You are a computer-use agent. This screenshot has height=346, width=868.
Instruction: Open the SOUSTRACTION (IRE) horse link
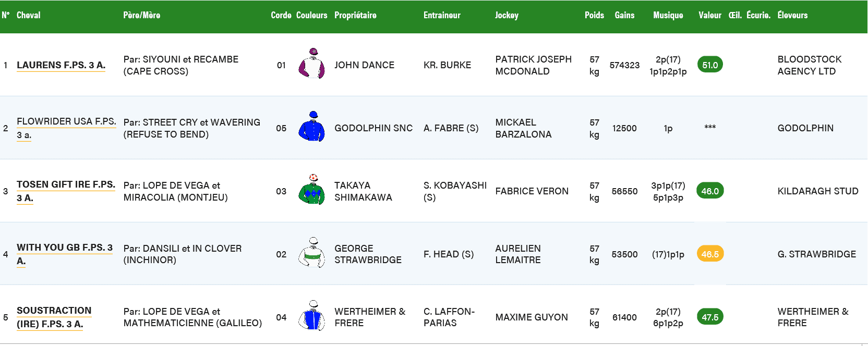pyautogui.click(x=54, y=317)
